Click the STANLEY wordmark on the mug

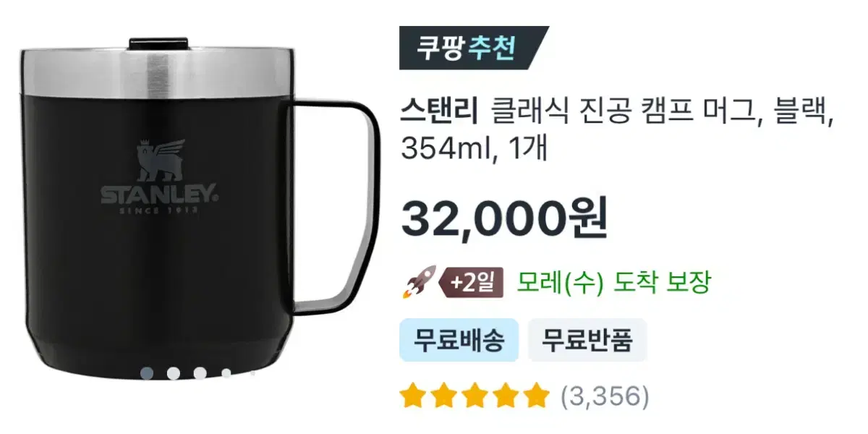pos(158,194)
